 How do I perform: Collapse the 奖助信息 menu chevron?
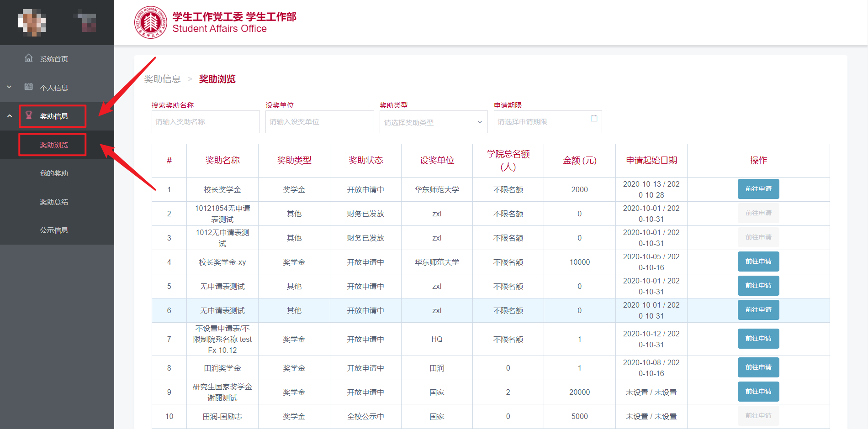click(x=9, y=116)
